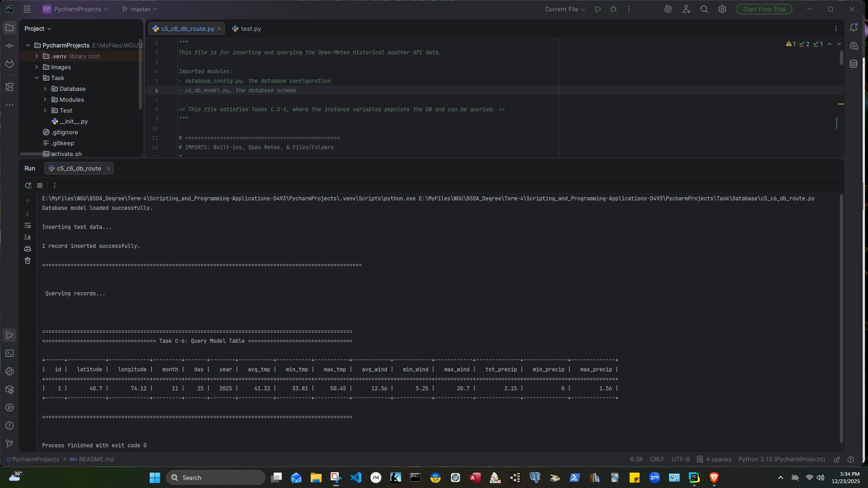868x488 pixels.
Task: Collapse PycharmProjects root folder
Action: pyautogui.click(x=28, y=45)
